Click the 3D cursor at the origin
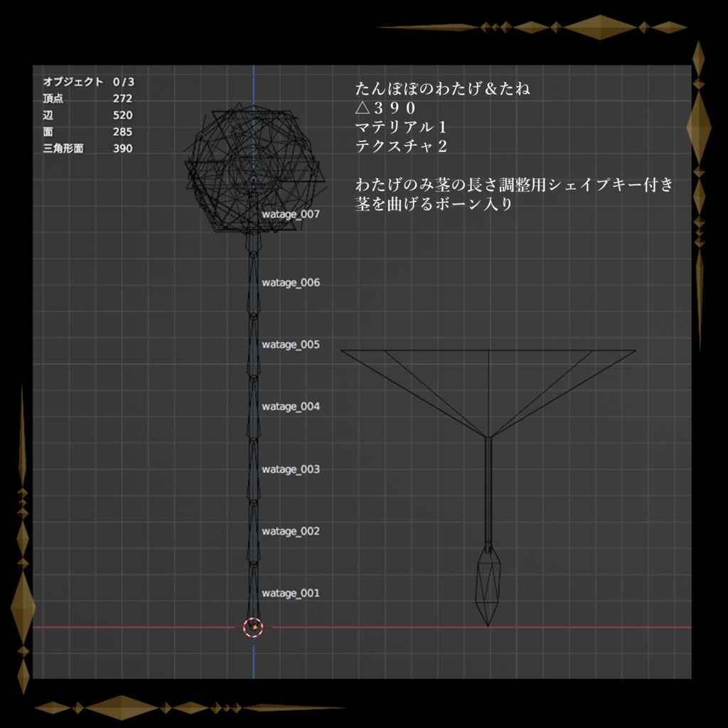Image resolution: width=728 pixels, height=728 pixels. [x=253, y=627]
